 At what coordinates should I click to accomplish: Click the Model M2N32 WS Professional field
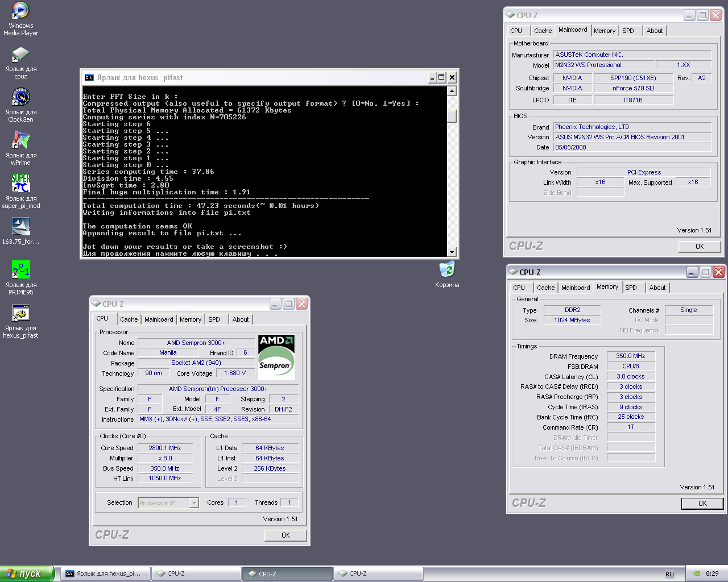click(x=604, y=65)
